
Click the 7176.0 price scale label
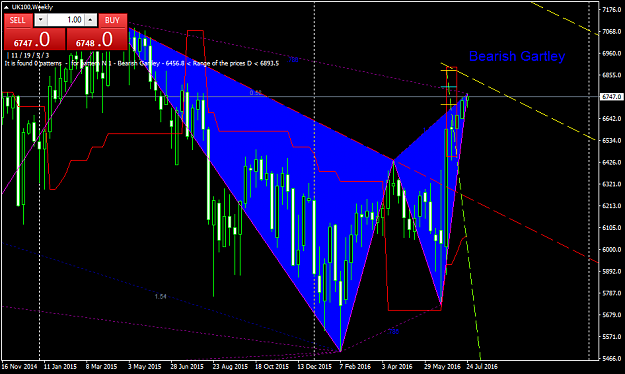pyautogui.click(x=611, y=10)
